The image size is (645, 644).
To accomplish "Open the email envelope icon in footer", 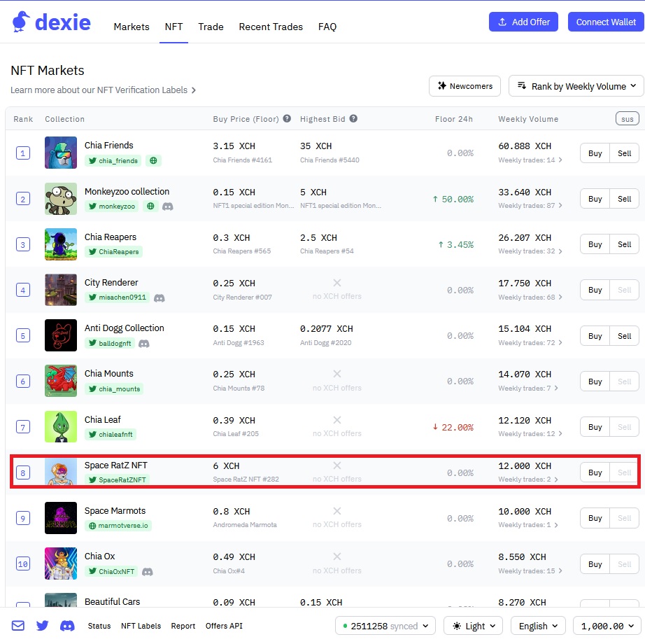I will pyautogui.click(x=17, y=626).
